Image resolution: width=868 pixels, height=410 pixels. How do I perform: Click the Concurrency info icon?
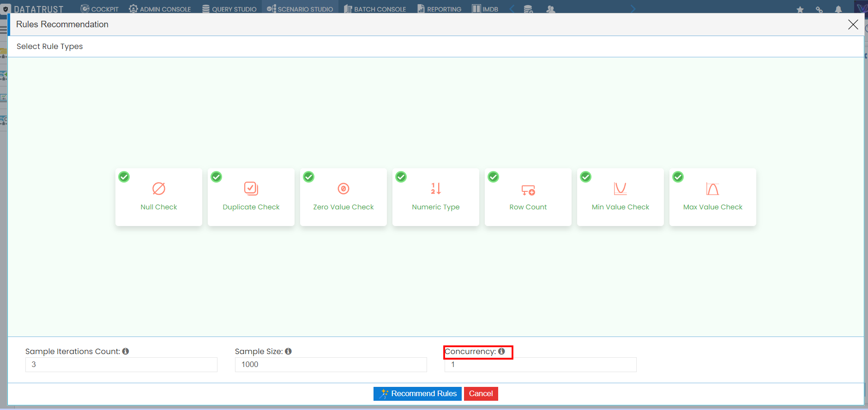point(501,351)
